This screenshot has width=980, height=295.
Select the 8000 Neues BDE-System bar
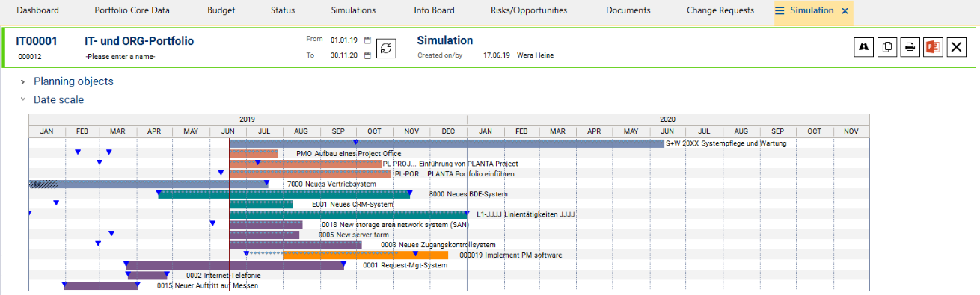click(284, 194)
